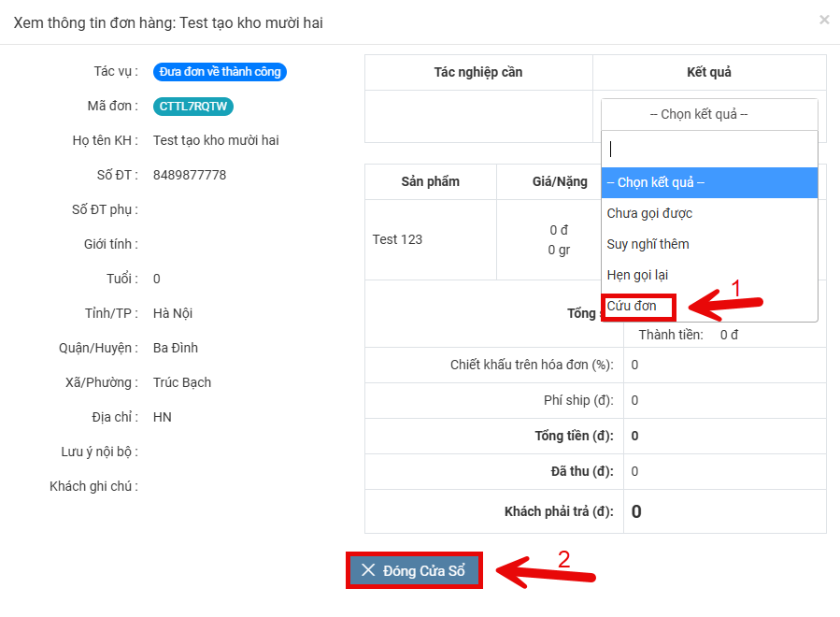Click the Kết quả column header
840x617 pixels.
click(708, 73)
